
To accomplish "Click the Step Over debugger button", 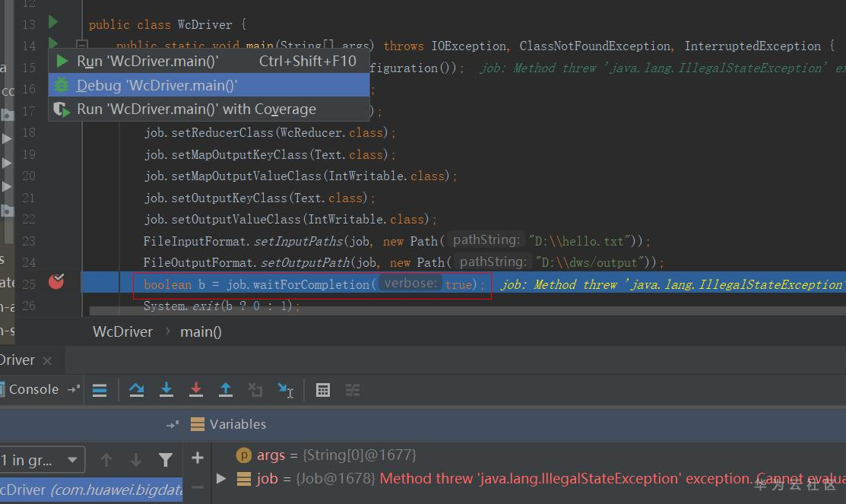I will pos(137,390).
